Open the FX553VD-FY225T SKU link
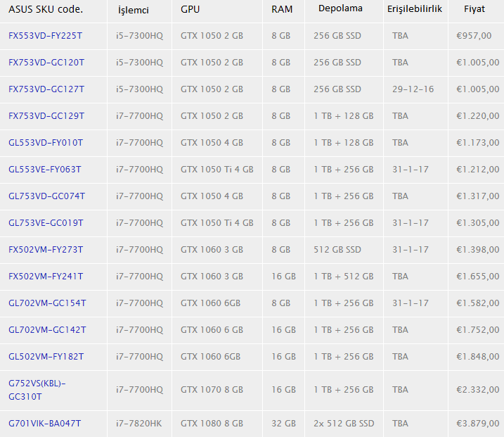 (45, 36)
